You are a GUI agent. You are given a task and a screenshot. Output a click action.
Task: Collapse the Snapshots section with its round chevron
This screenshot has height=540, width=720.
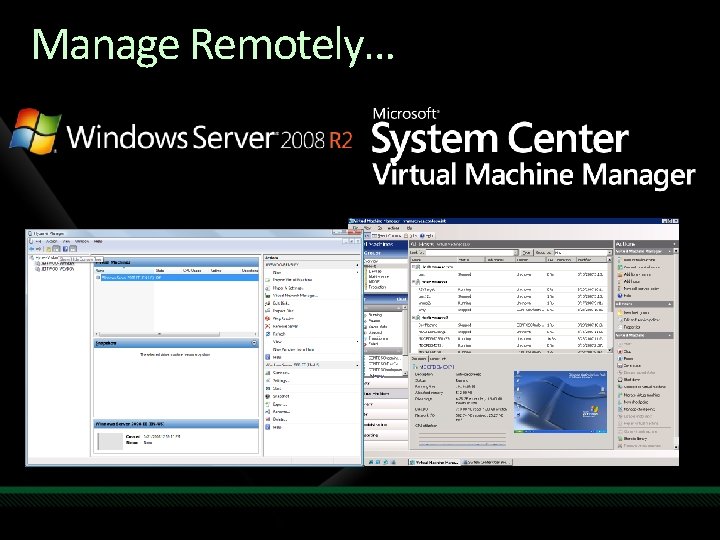coord(254,343)
